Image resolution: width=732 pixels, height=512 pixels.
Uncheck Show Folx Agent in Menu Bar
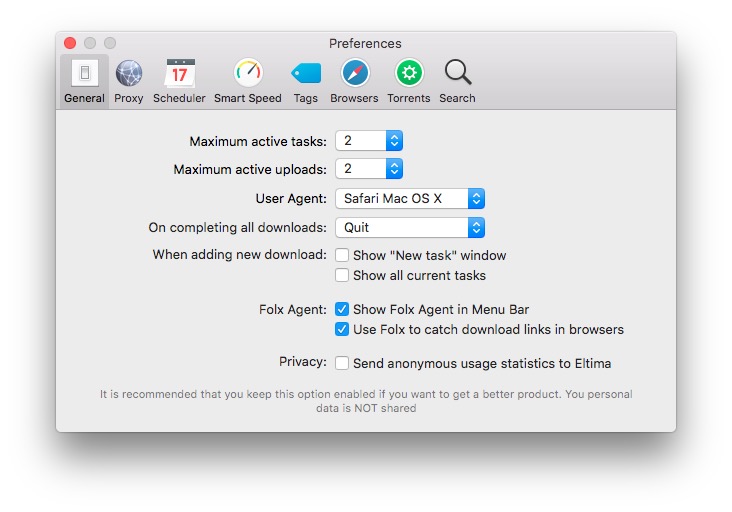click(x=342, y=309)
